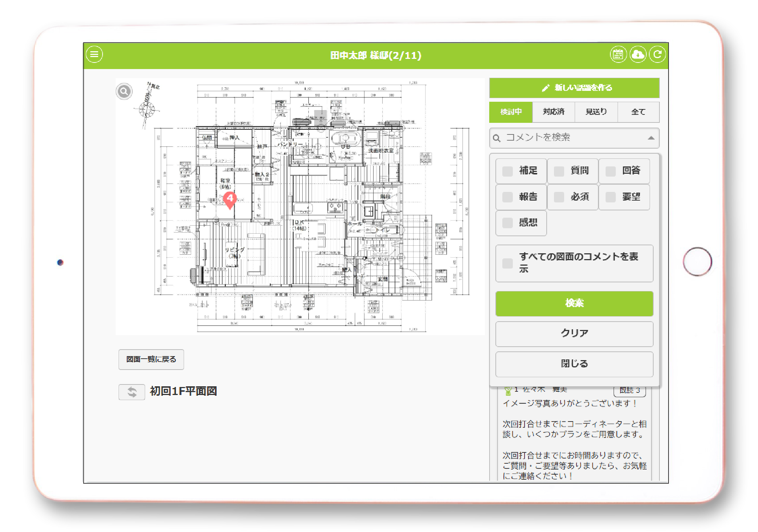Check the 質問 filter checkbox
Screen dimensions: 758x532
tap(559, 171)
